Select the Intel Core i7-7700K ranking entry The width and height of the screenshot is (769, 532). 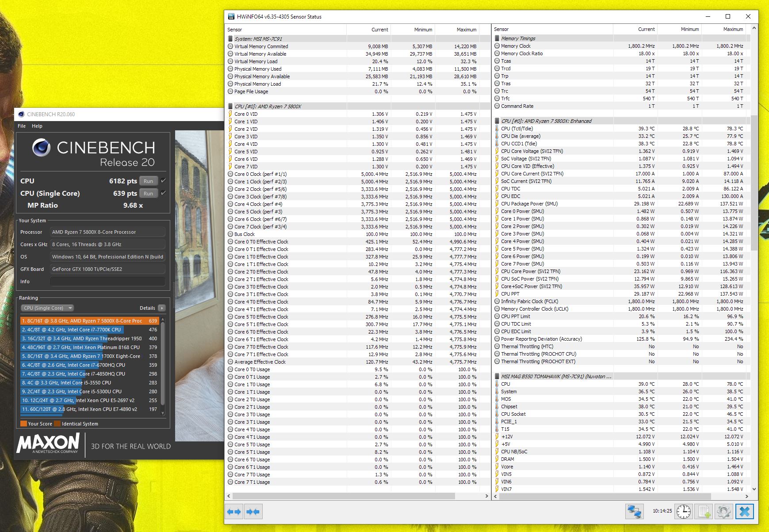[x=89, y=330]
